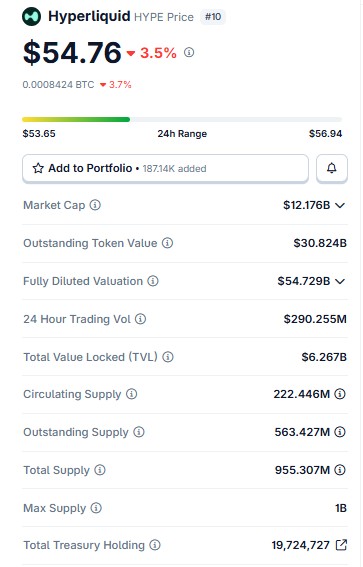Expand the Fully Diluted Valuation chevron
The image size is (363, 567).
coord(340,281)
